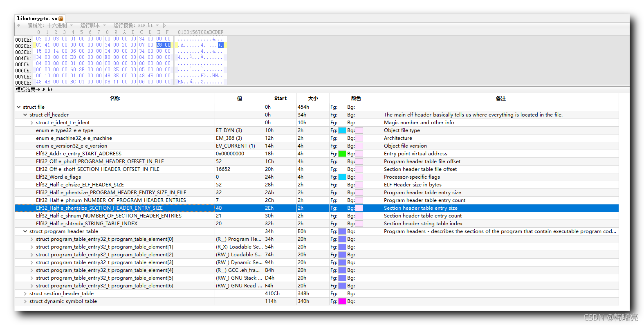Expand program_table_element[3]
The height and width of the screenshot is (325, 644).
32,262
